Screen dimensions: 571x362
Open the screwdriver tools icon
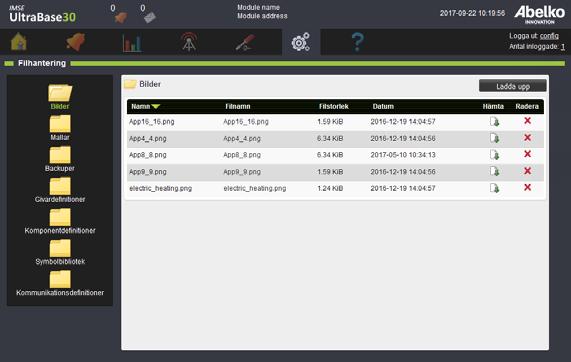click(245, 42)
